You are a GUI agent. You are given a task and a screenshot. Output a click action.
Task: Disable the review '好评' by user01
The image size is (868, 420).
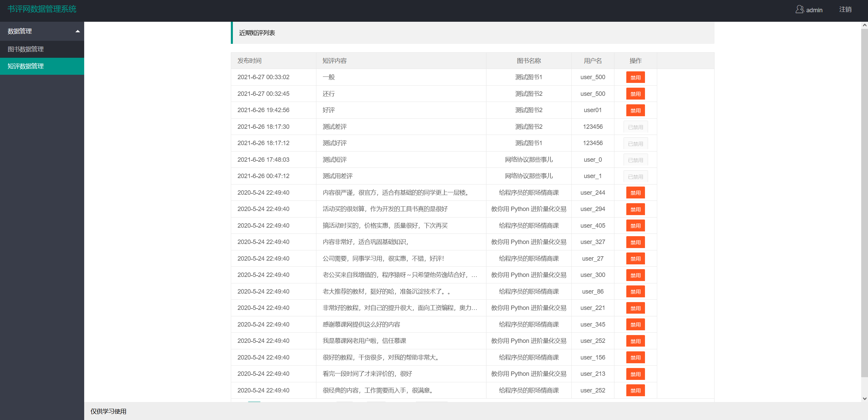[635, 110]
